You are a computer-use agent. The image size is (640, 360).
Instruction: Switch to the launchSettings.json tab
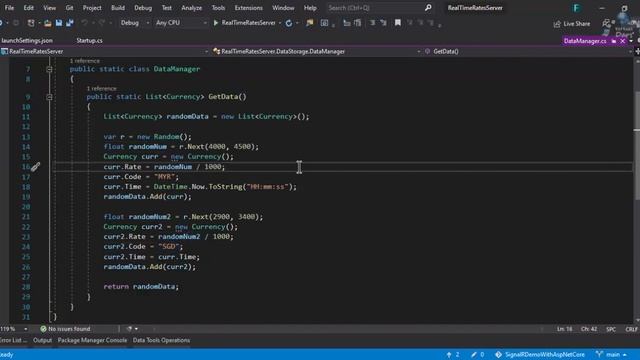pos(27,40)
